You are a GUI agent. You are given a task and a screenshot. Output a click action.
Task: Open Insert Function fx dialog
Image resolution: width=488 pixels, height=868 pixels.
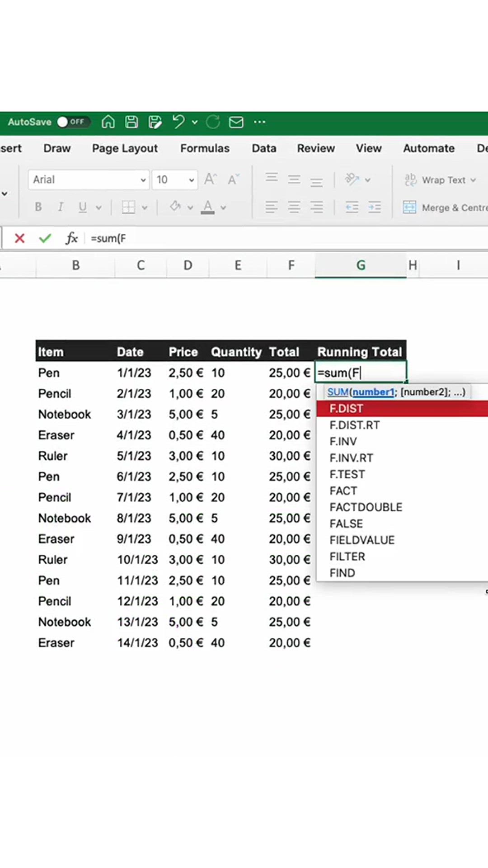point(71,238)
